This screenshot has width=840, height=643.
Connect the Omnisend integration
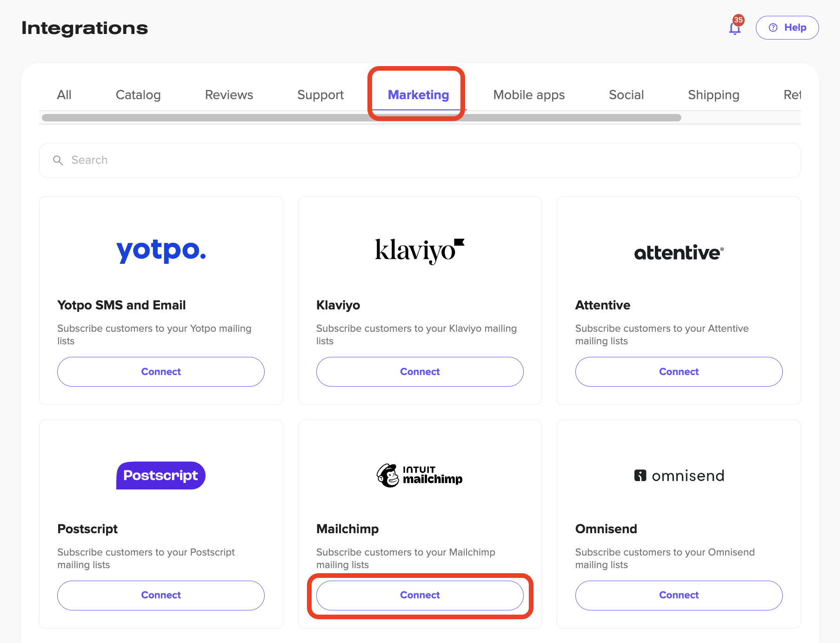pyautogui.click(x=679, y=595)
